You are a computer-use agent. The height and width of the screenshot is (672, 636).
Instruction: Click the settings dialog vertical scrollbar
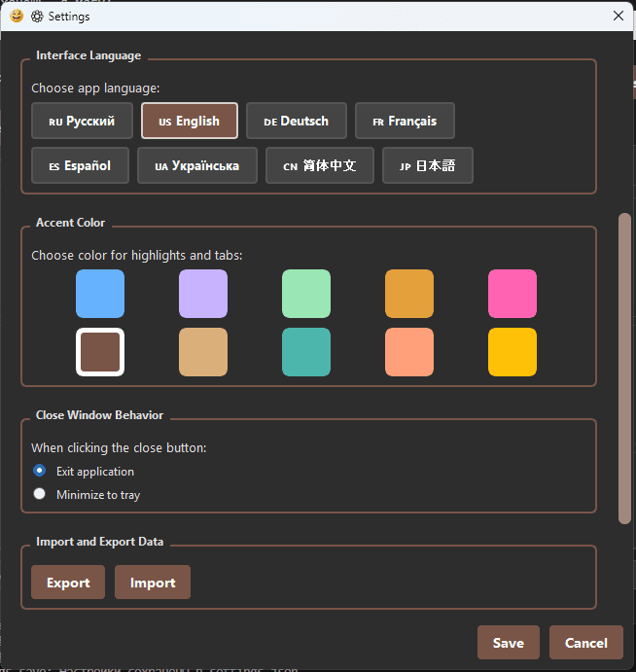click(x=624, y=370)
